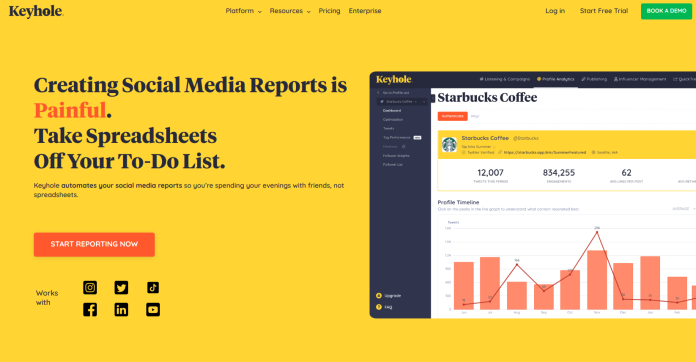Click the Starbucks logo in dashboard preview

(x=449, y=145)
